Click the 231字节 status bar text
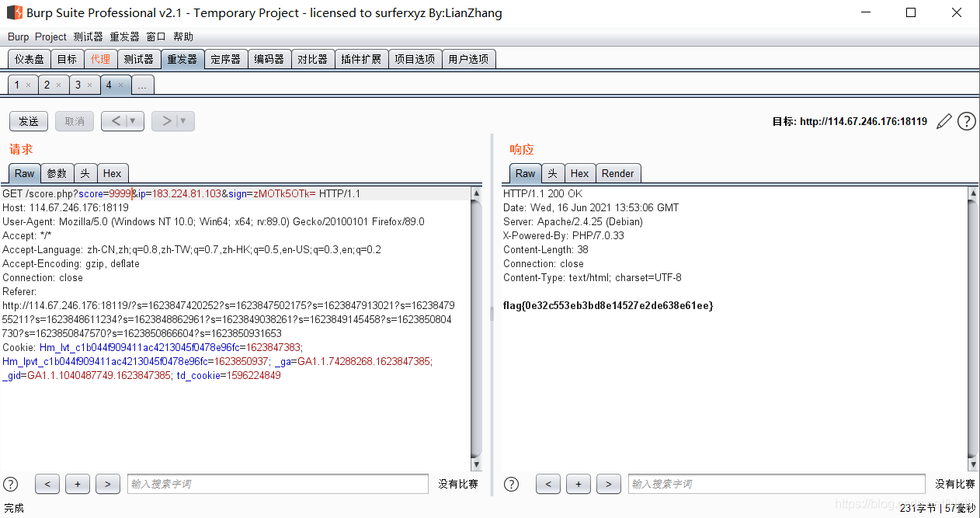This screenshot has height=518, width=980. [919, 508]
